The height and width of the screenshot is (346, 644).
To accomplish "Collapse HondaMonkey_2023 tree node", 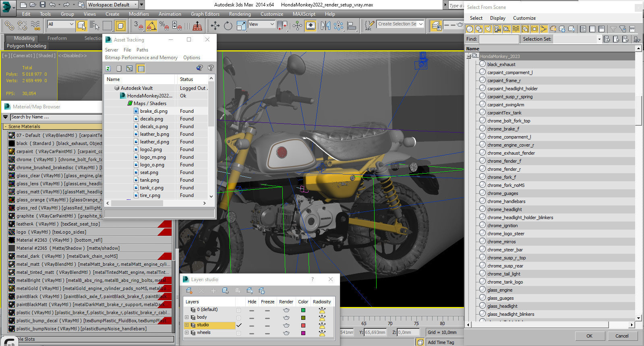I will click(469, 56).
